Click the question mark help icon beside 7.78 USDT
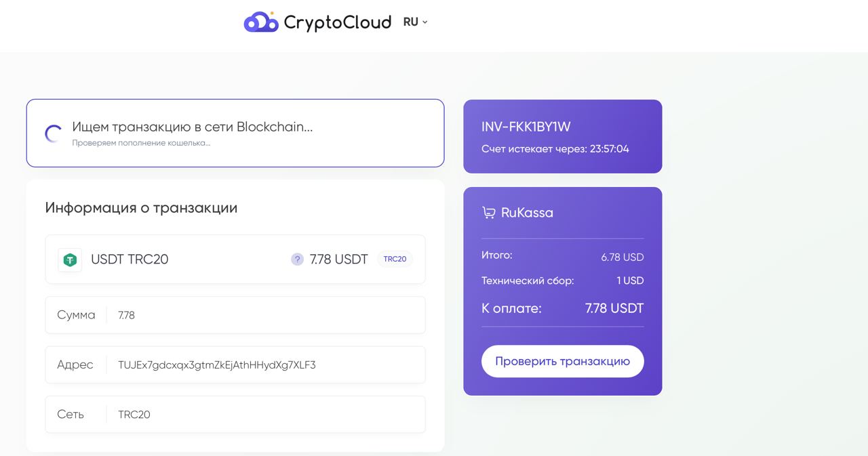The height and width of the screenshot is (456, 868). tap(297, 259)
